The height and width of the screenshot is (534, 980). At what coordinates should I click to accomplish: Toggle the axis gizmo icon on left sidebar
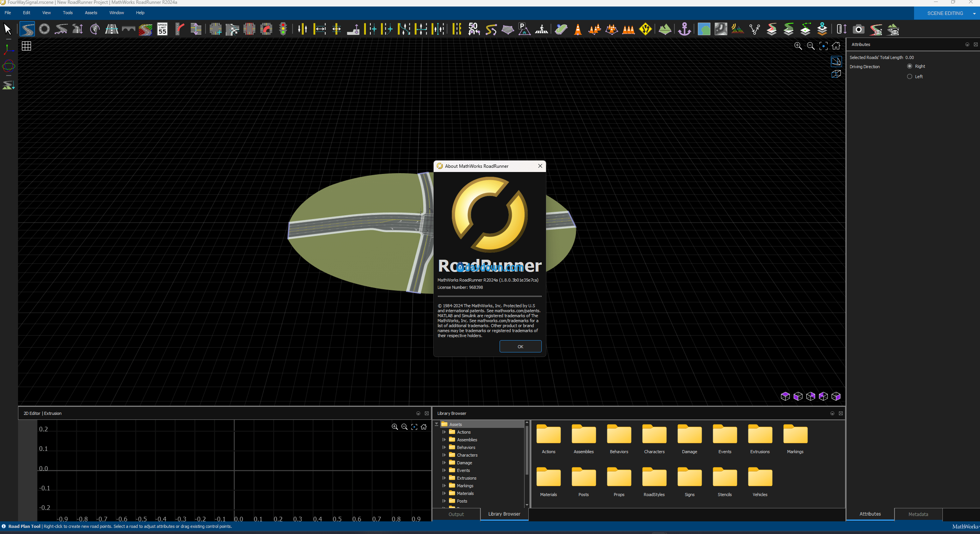click(8, 49)
